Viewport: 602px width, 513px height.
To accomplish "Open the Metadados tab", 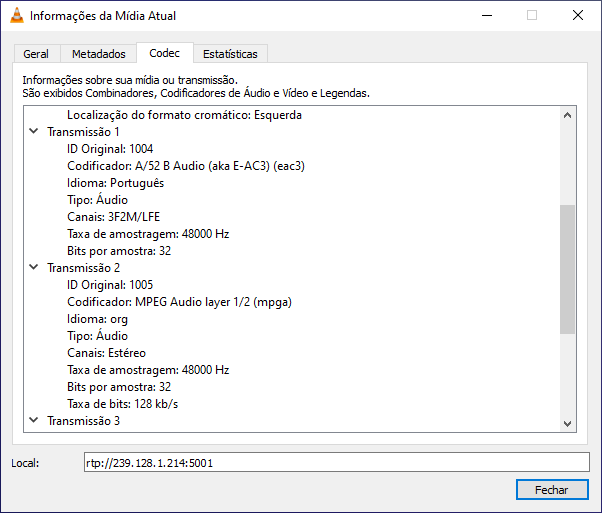I will click(99, 54).
